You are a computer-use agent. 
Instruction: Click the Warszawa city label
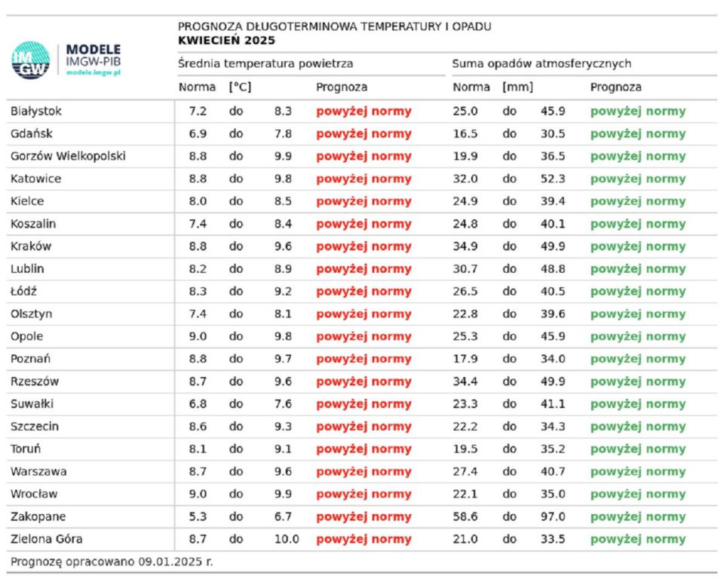pyautogui.click(x=38, y=472)
